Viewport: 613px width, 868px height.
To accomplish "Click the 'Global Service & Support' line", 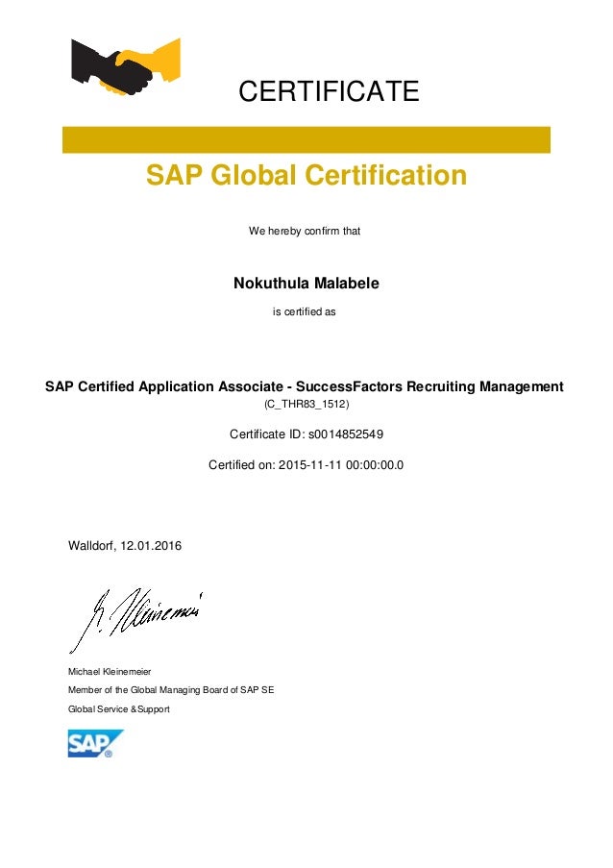I will click(119, 709).
